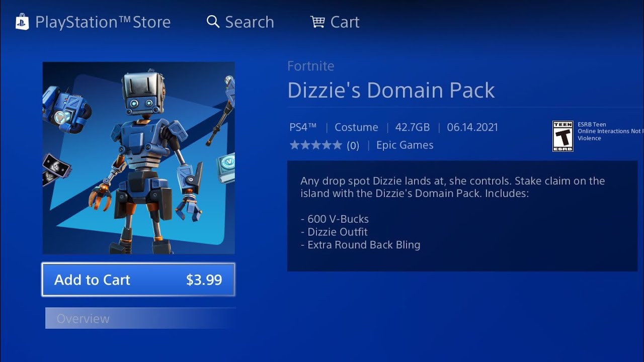644x362 pixels.
Task: Click the rating count (0)
Action: (353, 146)
